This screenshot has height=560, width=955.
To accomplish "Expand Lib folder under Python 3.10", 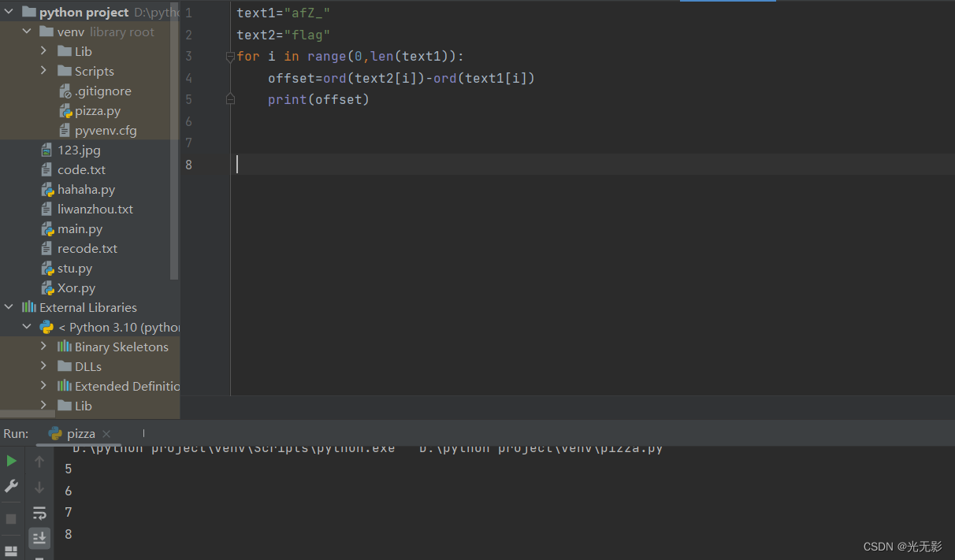I will pos(44,406).
